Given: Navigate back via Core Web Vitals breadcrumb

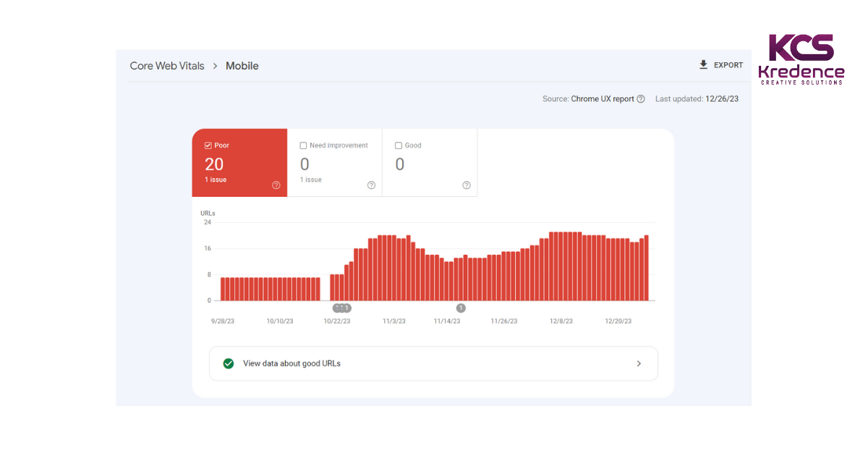Looking at the screenshot, I should click(167, 66).
